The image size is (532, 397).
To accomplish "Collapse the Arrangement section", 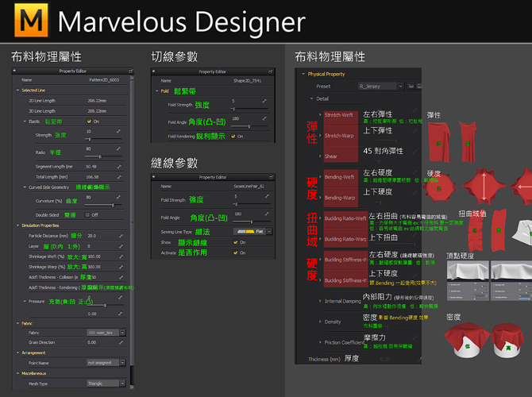I will click(17, 353).
